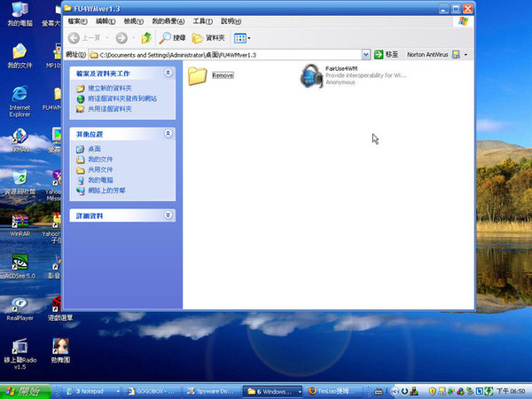The width and height of the screenshot is (532, 399).
Task: Select 我的文件 desktop icon
Action: click(20, 56)
